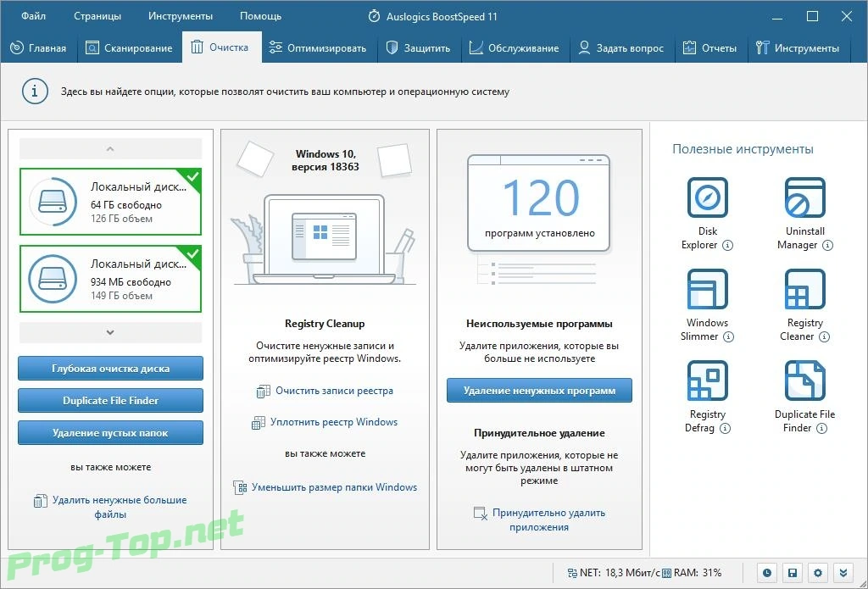Viewport: 868px width, 589px height.
Task: Launch the Registry Cleaner tool
Action: (804, 289)
